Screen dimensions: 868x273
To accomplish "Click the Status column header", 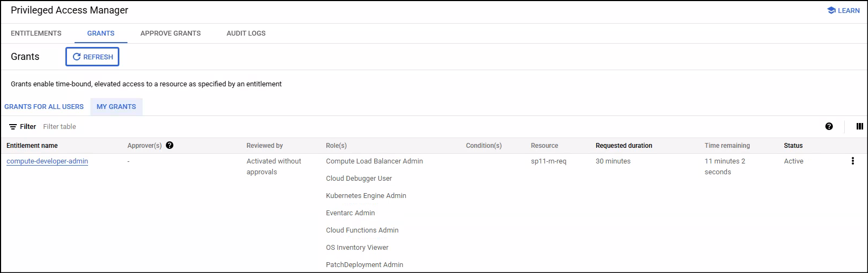I will 793,146.
